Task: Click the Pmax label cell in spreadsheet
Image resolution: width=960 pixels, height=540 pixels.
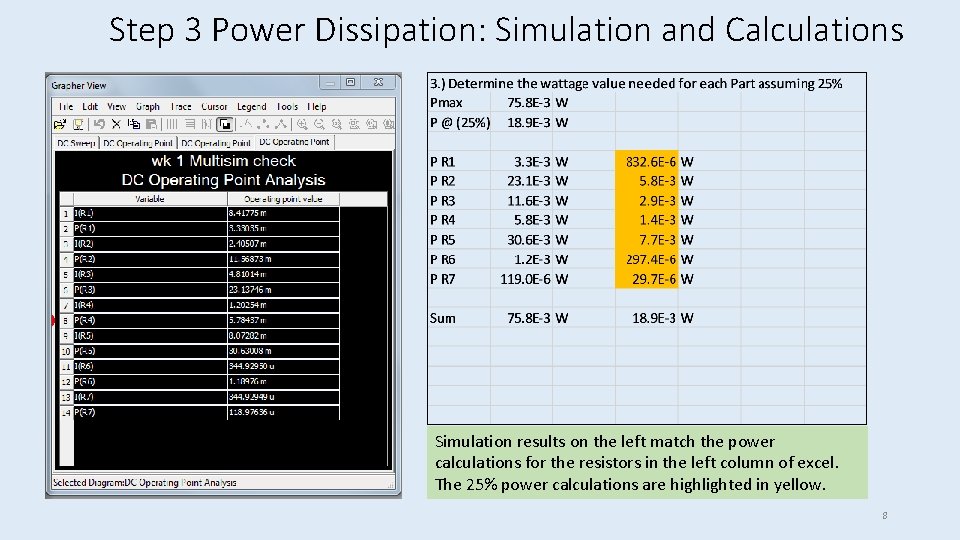Action: tap(459, 103)
